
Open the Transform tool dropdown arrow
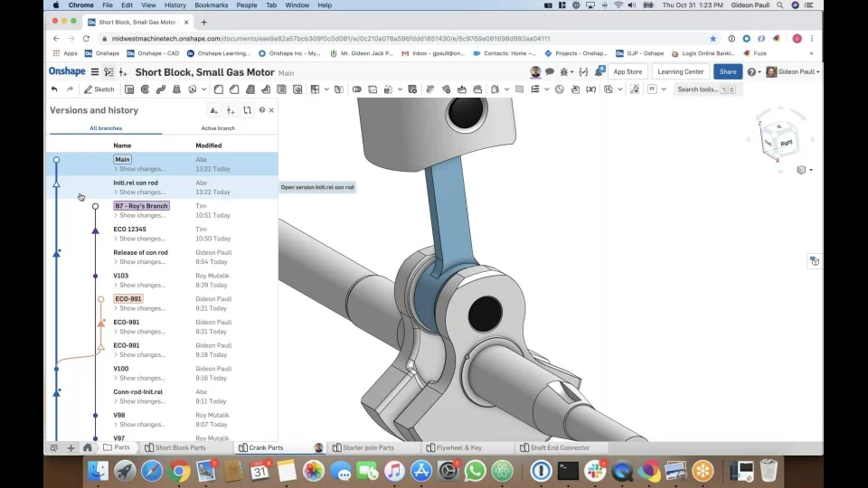coord(400,89)
